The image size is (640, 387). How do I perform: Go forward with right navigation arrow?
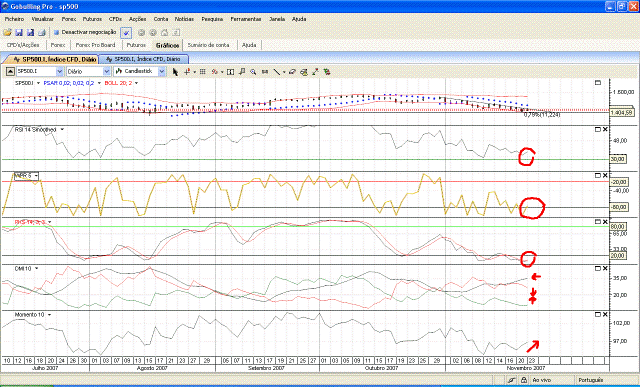click(153, 32)
